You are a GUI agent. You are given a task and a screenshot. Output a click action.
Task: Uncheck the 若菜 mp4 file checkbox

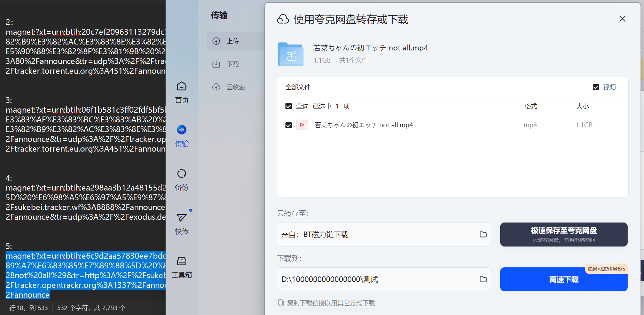(x=289, y=125)
